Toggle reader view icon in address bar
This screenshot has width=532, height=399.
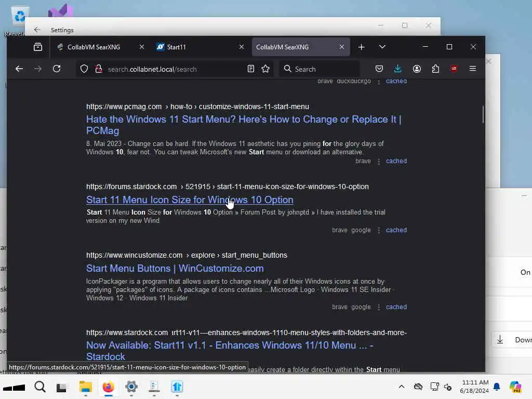251,69
